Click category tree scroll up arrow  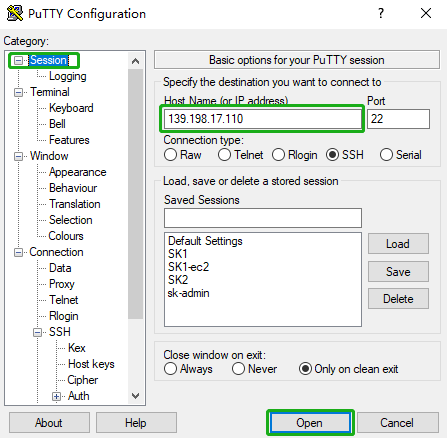(135, 61)
